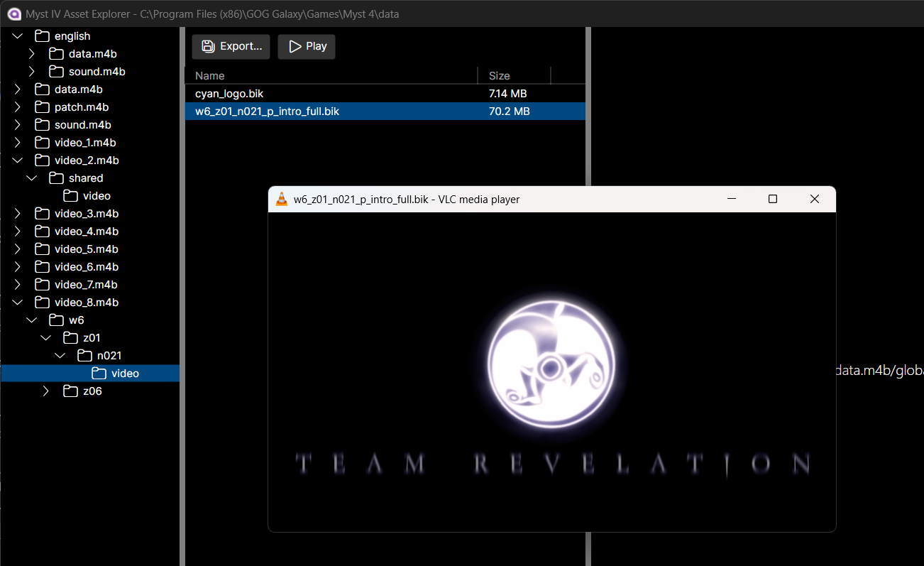The width and height of the screenshot is (924, 566).
Task: Click the Export... button
Action: (231, 46)
